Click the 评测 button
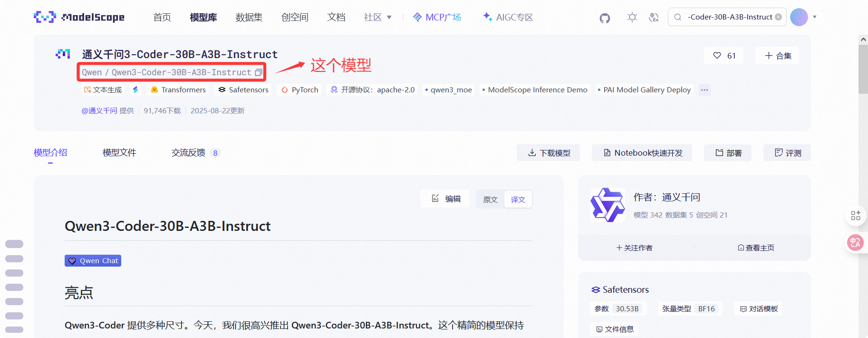 787,153
